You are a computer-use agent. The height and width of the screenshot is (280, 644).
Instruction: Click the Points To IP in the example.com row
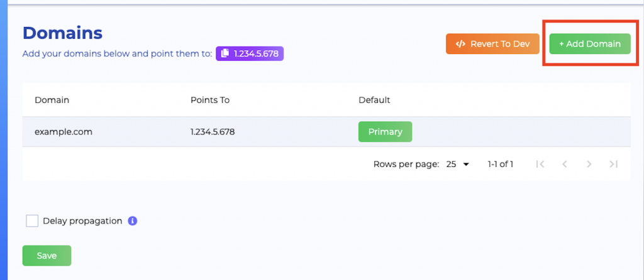click(213, 132)
